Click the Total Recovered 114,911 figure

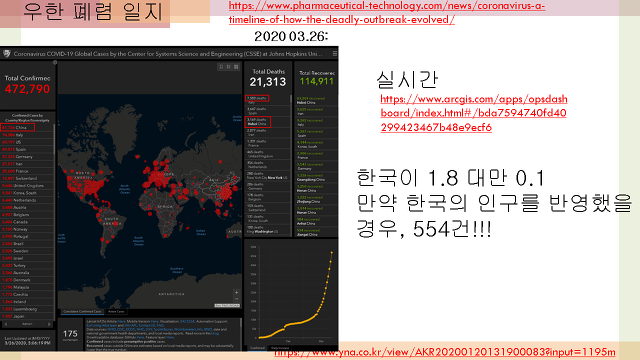(317, 81)
